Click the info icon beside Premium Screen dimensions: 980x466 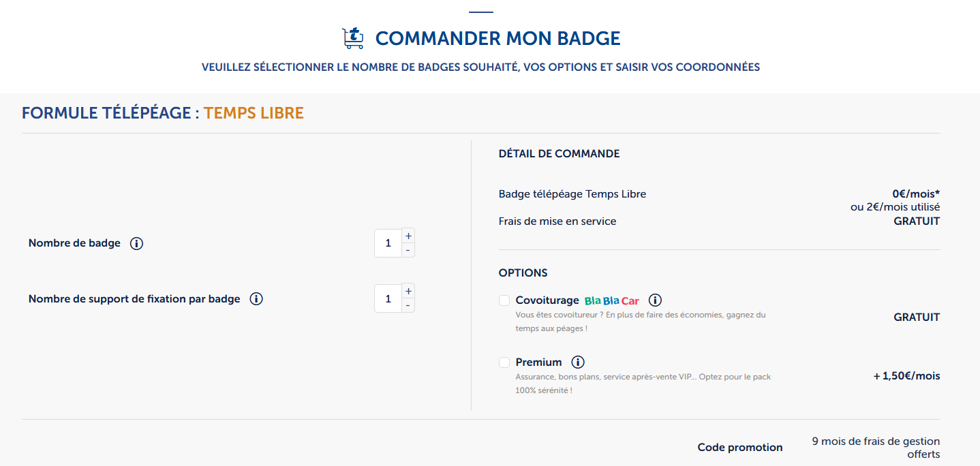tap(579, 362)
